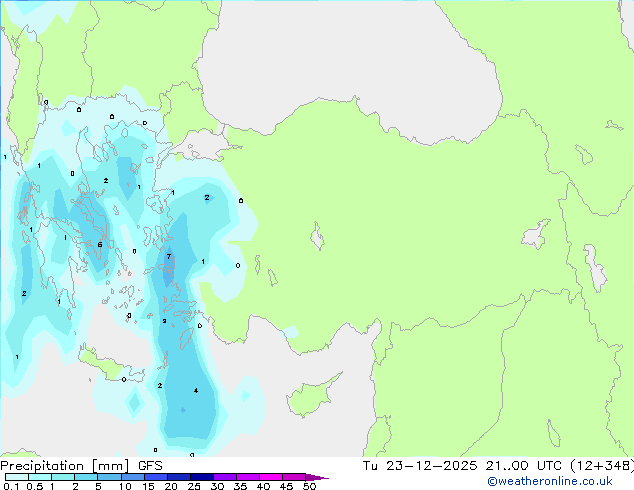Select the 0.5 mm legend color swatch
Screen dimensions: 634x490
click(40, 477)
